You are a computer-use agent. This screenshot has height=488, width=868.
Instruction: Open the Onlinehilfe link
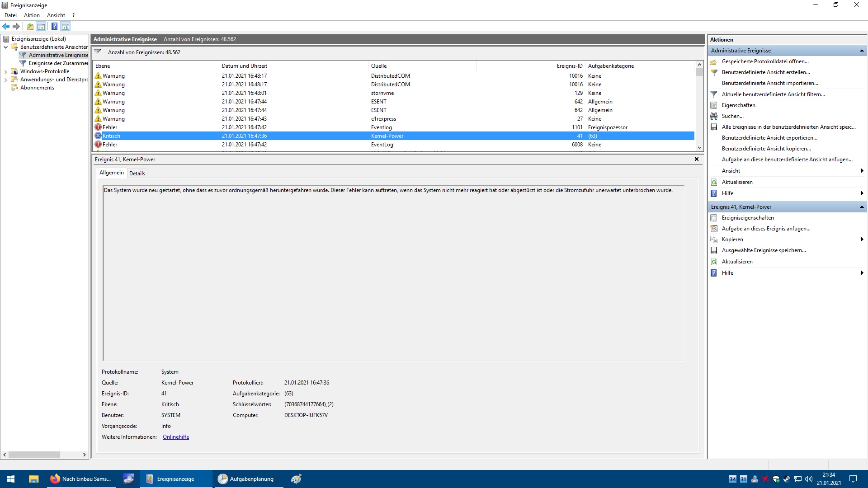tap(176, 437)
